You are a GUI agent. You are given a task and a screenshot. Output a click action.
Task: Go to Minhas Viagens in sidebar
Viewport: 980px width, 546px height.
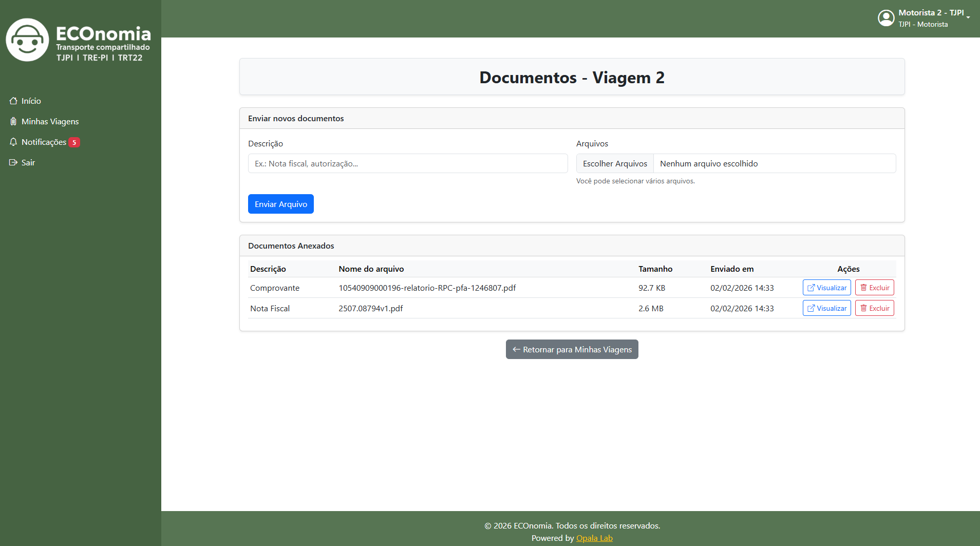[50, 121]
